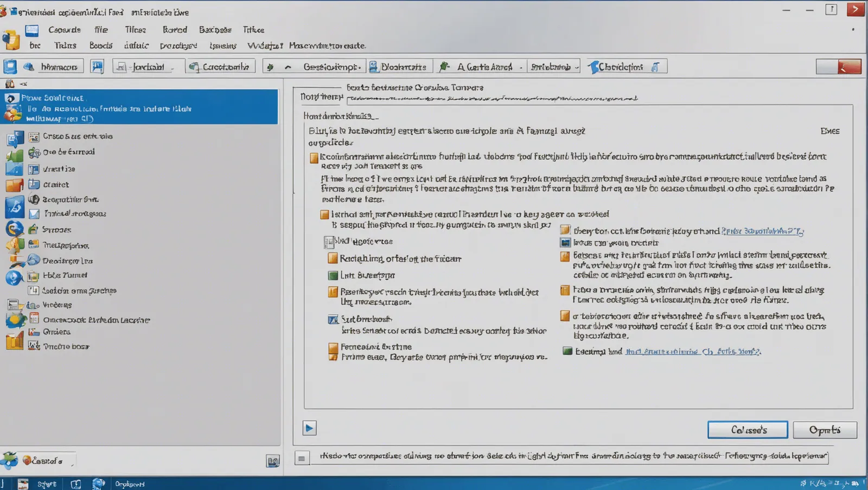The image size is (868, 490).
Task: Click the blue monitor icon starting the toolbar
Action: (10, 67)
